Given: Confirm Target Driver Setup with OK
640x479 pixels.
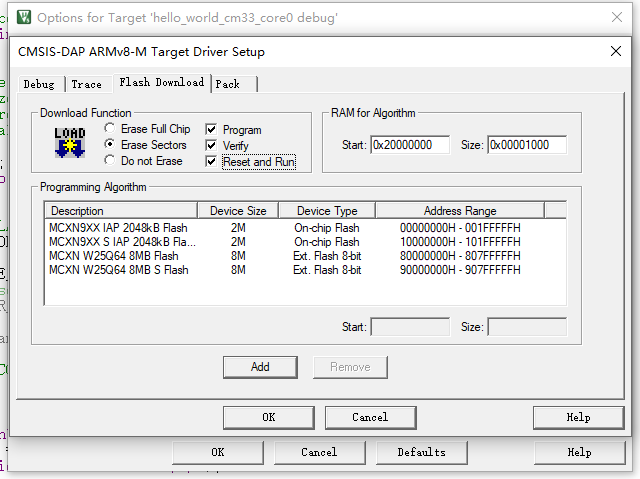Looking at the screenshot, I should tap(269, 417).
